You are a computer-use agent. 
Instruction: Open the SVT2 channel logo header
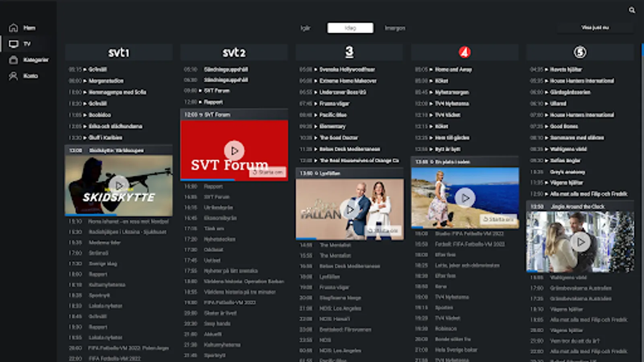pos(234,52)
